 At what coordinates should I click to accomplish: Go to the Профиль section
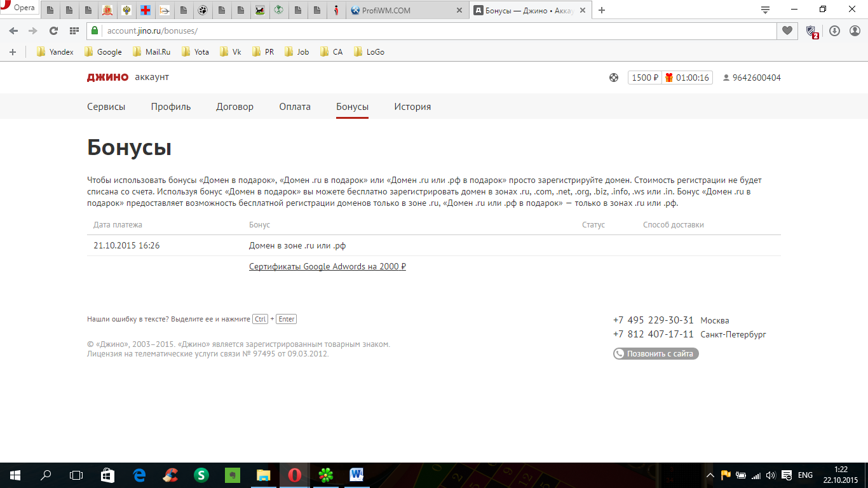click(x=171, y=107)
